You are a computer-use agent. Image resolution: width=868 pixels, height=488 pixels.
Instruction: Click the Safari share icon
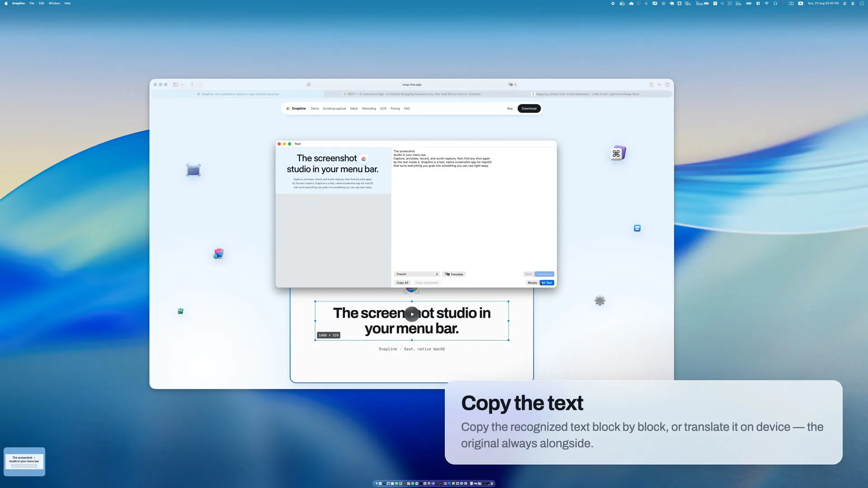pyautogui.click(x=651, y=84)
